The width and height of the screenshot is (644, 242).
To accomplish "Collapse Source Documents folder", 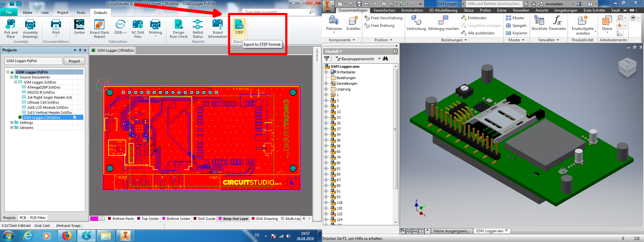I will (x=12, y=77).
